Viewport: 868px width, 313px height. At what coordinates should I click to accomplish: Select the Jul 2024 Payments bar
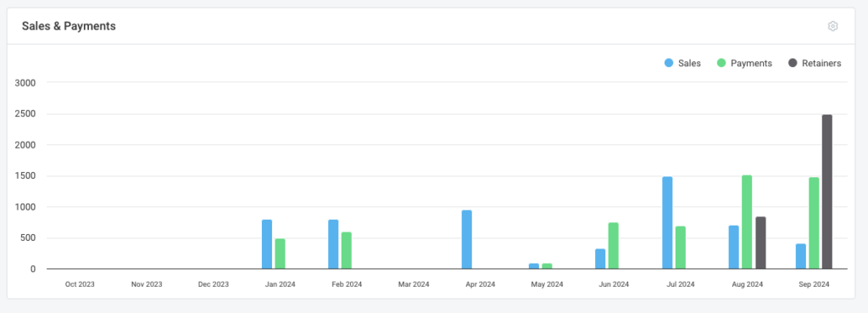[681, 248]
